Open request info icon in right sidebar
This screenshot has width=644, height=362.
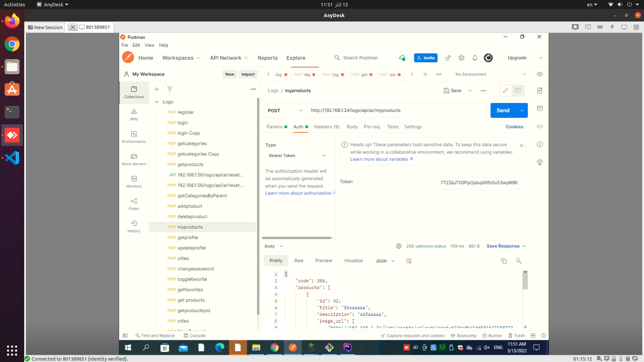[540, 144]
